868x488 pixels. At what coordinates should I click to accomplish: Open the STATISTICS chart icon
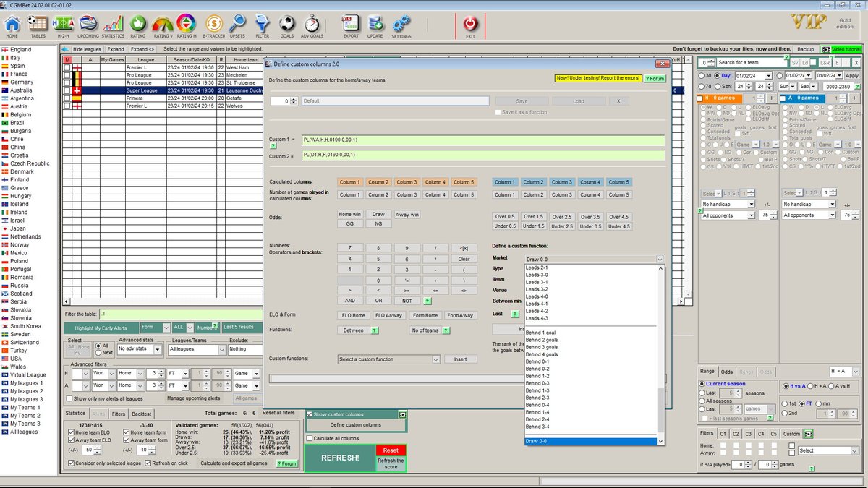(x=113, y=26)
